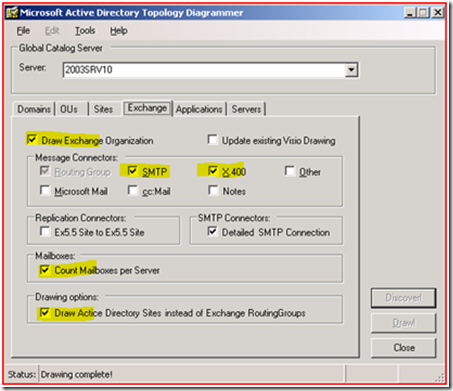This screenshot has height=391, width=453.
Task: Uncheck the SMTP connector checkbox
Action: [132, 171]
